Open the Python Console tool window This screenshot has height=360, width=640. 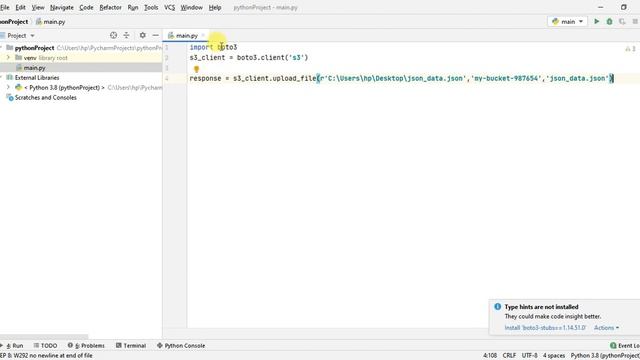tap(181, 345)
